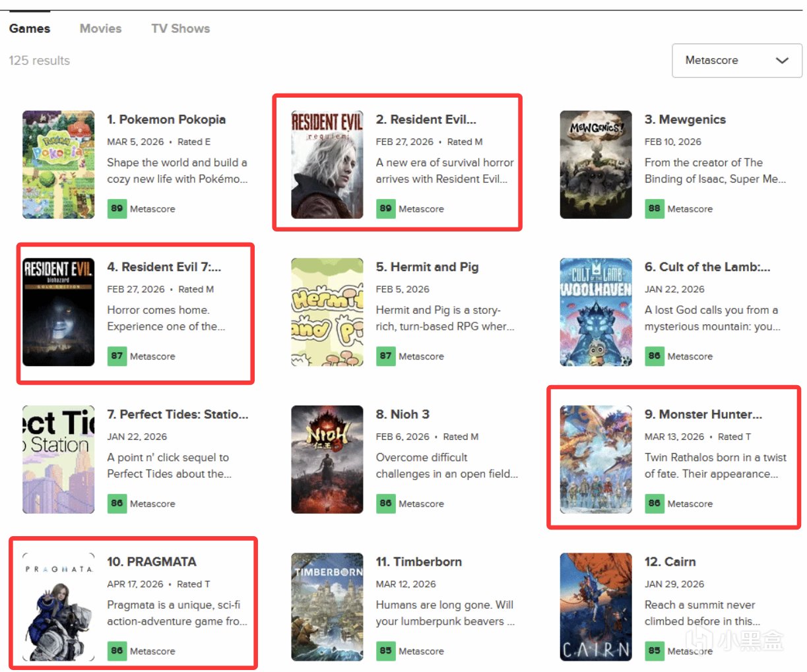Open the '5. Hermit and Pig' title link

point(427,267)
